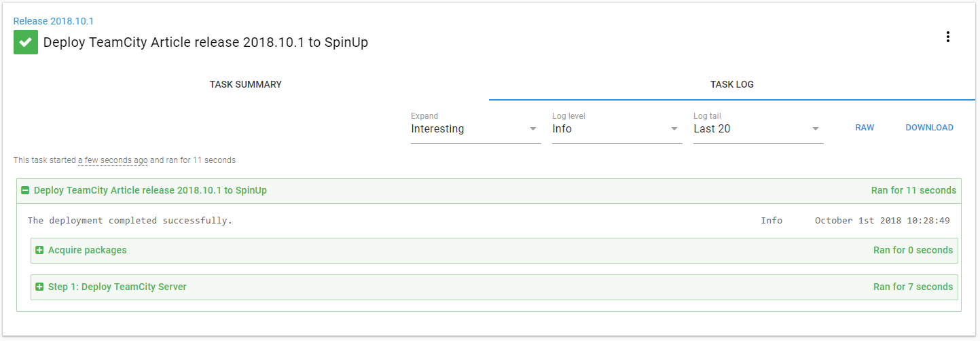Image resolution: width=980 pixels, height=341 pixels.
Task: Click the "a few seconds ago" start time
Action: (x=113, y=161)
